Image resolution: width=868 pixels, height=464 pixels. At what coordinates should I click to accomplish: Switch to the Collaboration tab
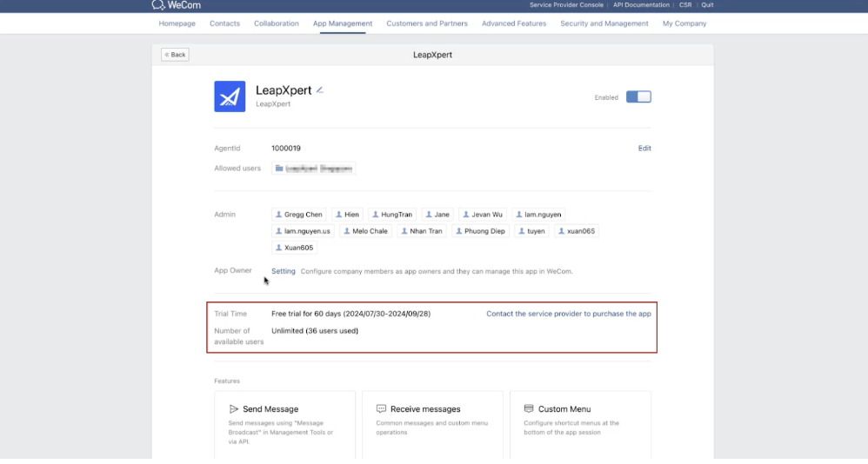pos(277,23)
